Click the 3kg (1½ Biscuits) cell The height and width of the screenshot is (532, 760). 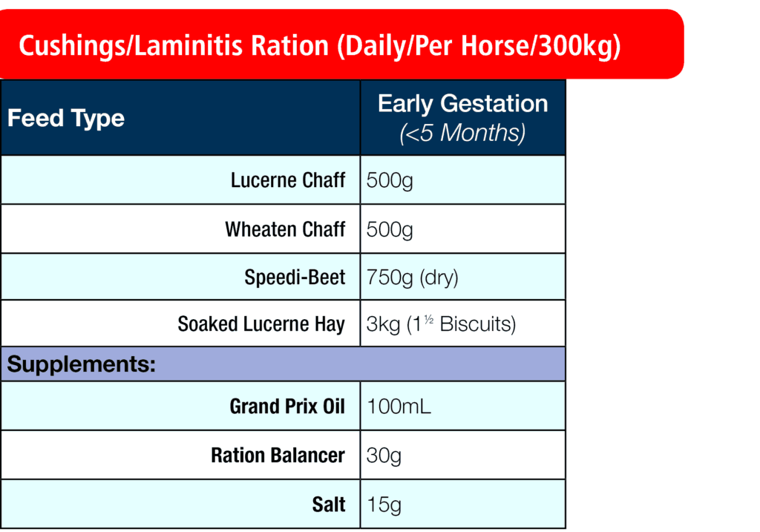(x=441, y=324)
